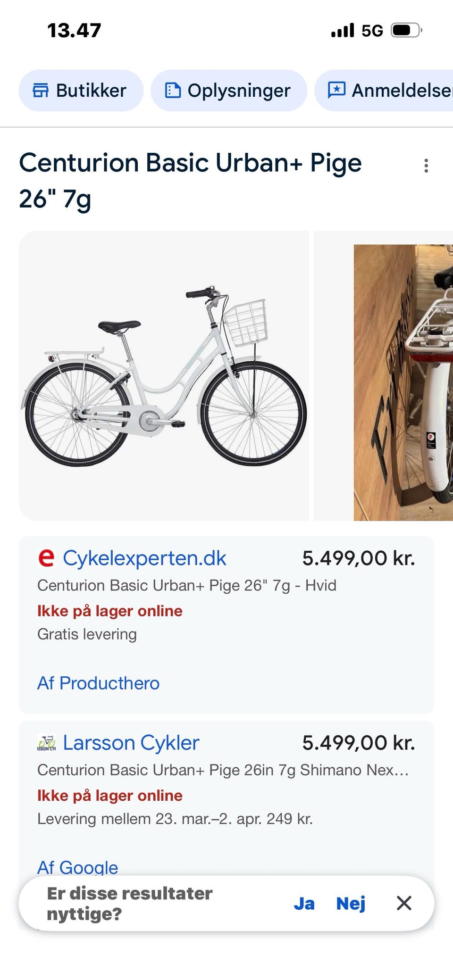This screenshot has width=453, height=980.
Task: Switch to the Butikker tab
Action: pos(81,91)
